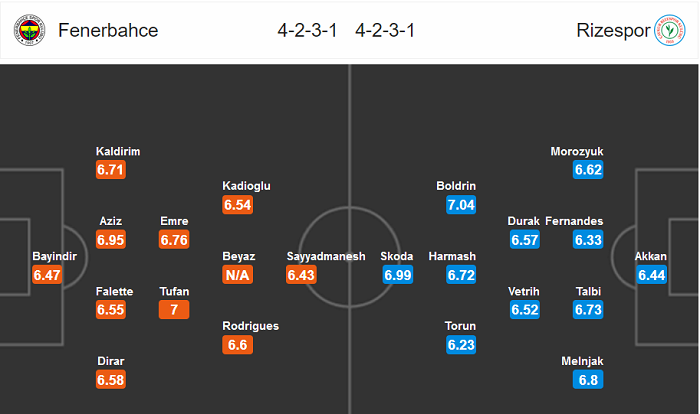
Task: Open the Fenerbahce team name link
Action: (108, 30)
